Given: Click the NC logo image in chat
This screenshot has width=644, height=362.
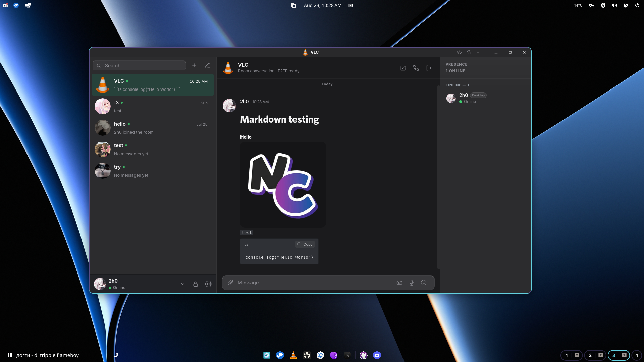Looking at the screenshot, I should click(283, 185).
